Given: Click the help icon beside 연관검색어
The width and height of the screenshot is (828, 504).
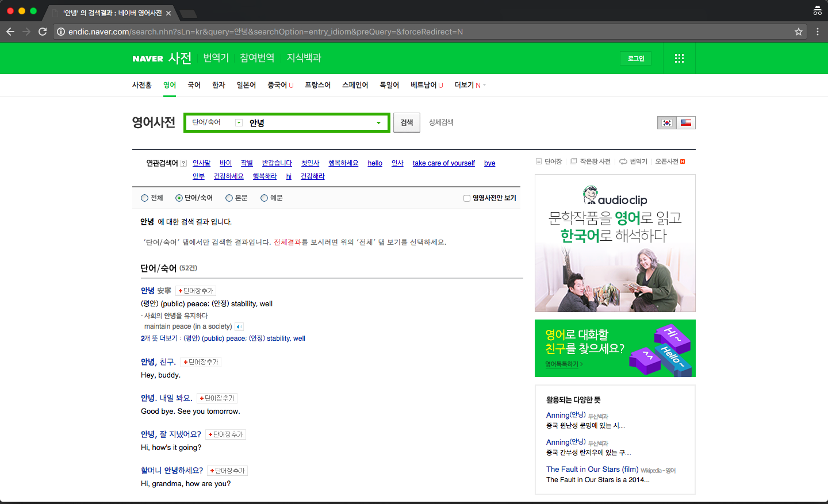Looking at the screenshot, I should pos(183,163).
